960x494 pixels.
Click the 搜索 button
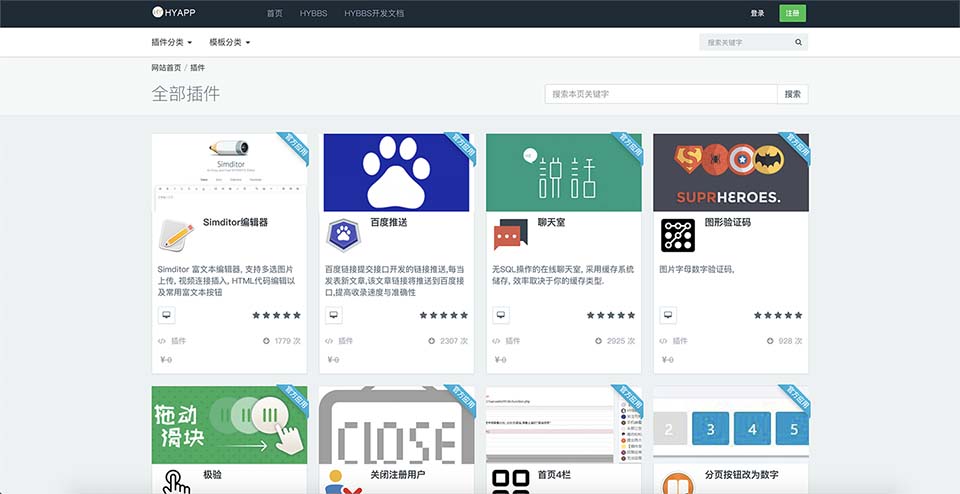pyautogui.click(x=793, y=94)
